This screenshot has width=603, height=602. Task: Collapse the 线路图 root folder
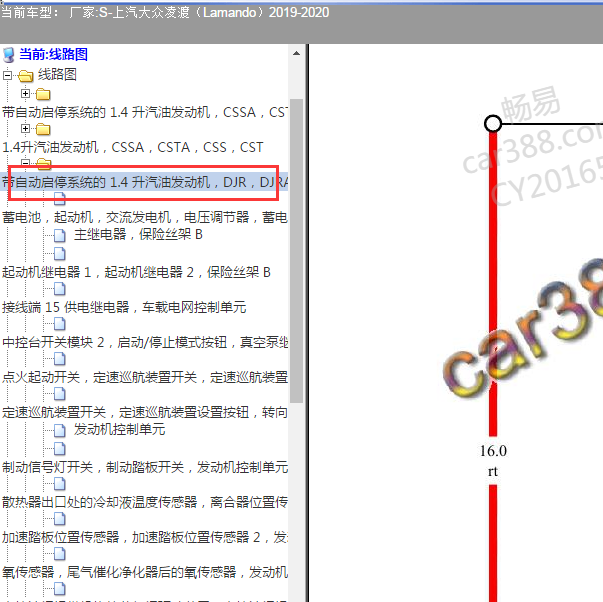tap(7, 75)
